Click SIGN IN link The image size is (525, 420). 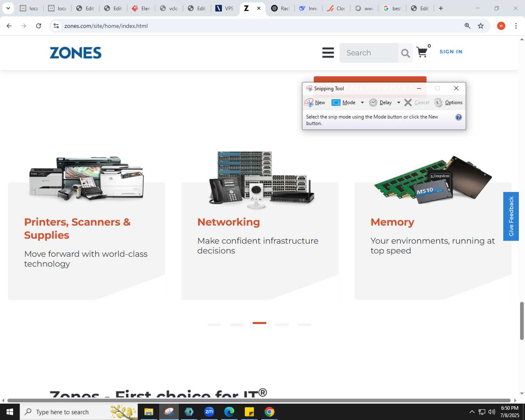(x=451, y=52)
